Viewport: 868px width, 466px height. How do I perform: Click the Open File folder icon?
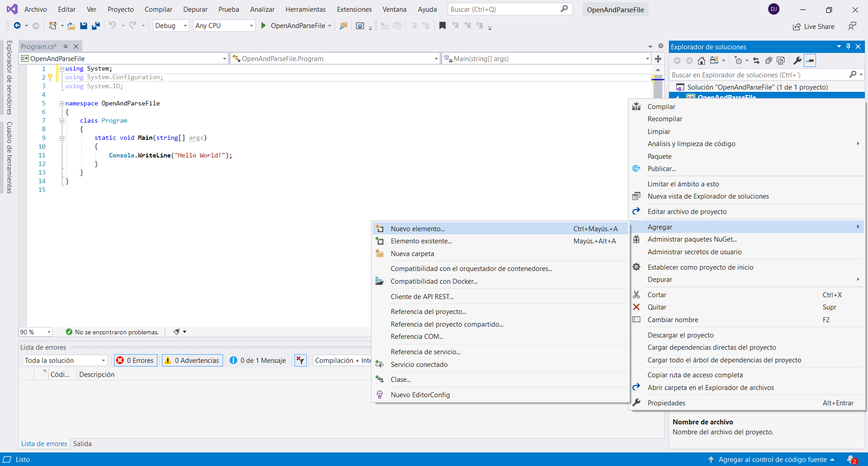[x=71, y=26]
